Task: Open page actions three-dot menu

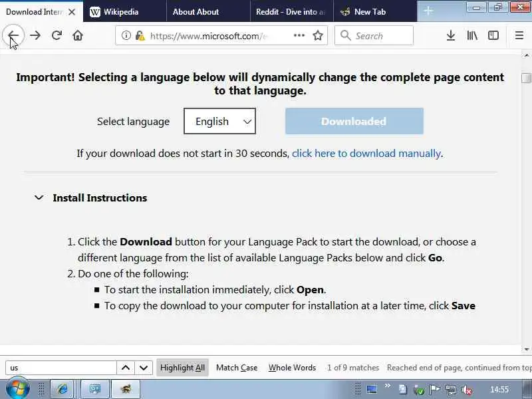Action: click(x=299, y=35)
